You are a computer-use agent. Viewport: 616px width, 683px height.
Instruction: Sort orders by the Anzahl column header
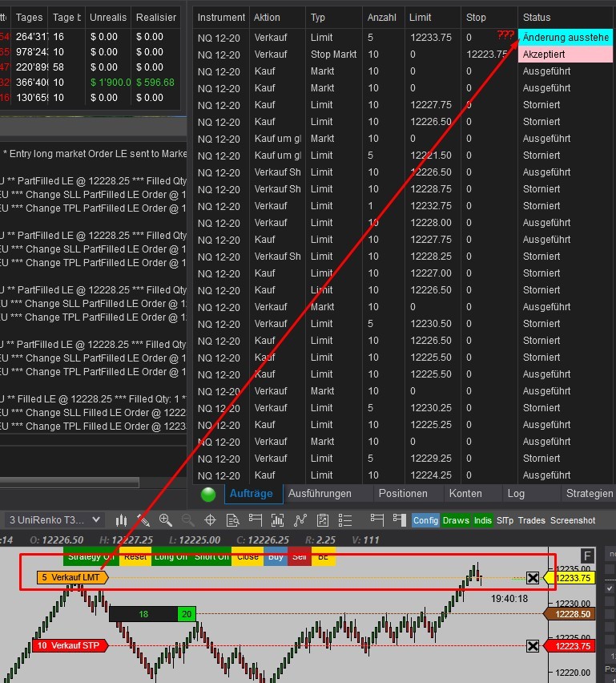pyautogui.click(x=384, y=18)
